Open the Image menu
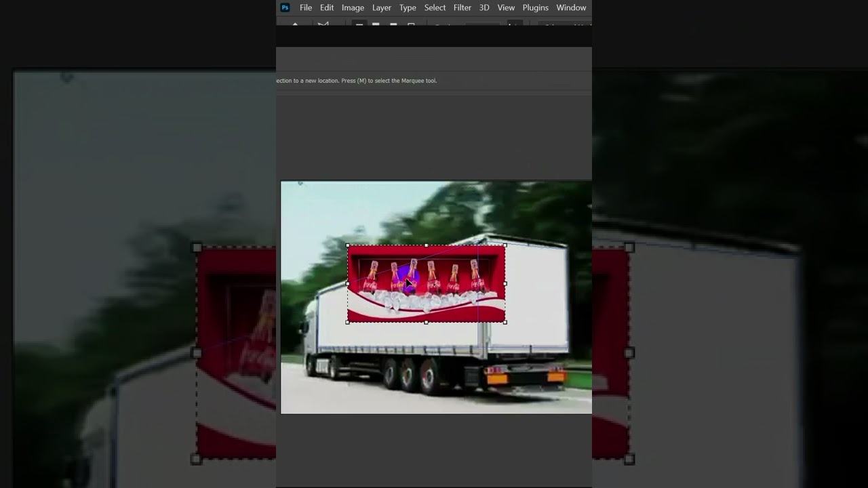868x488 pixels. pyautogui.click(x=353, y=7)
